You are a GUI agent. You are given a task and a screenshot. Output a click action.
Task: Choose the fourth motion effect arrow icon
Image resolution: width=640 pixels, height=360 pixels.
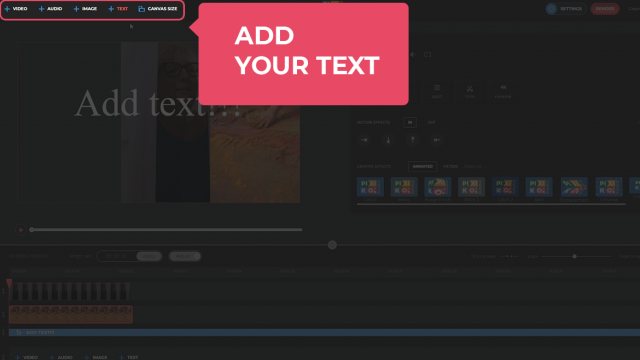(436, 140)
